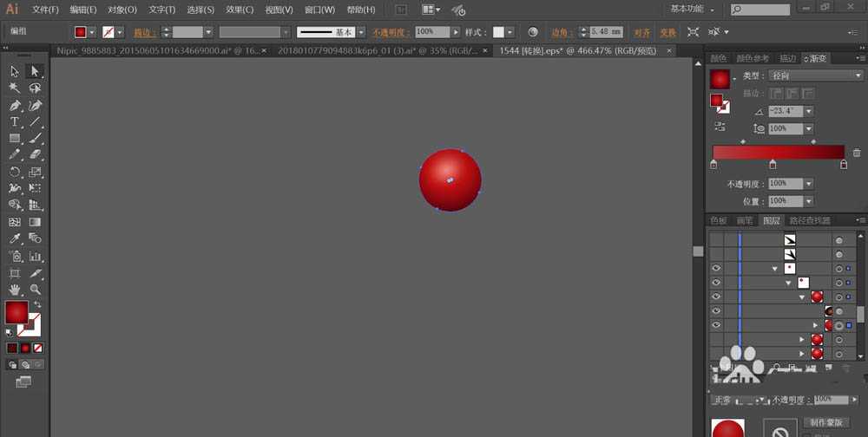This screenshot has width=868, height=437.
Task: Open the 效果(C) menu
Action: (240, 10)
